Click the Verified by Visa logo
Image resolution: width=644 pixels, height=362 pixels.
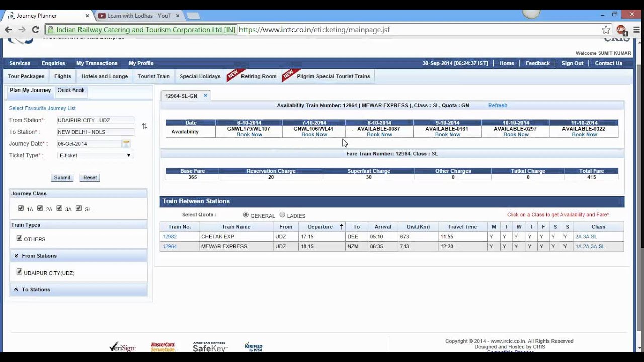click(x=253, y=347)
